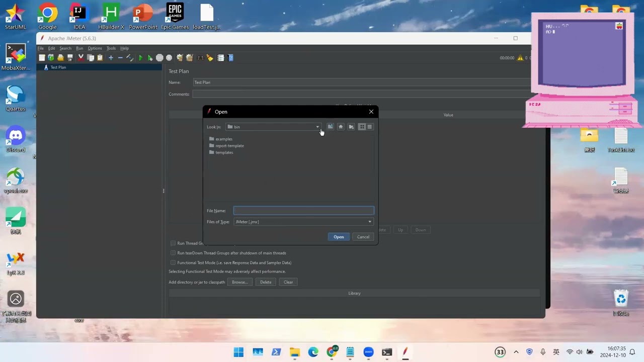Click the Toggle enable/disable toolbar icon
This screenshot has width=644, height=362.
(130, 58)
